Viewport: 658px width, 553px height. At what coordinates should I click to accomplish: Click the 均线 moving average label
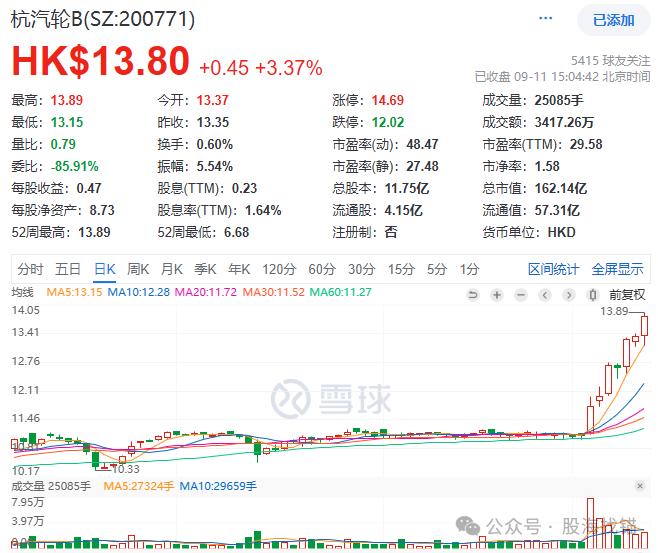click(x=23, y=292)
